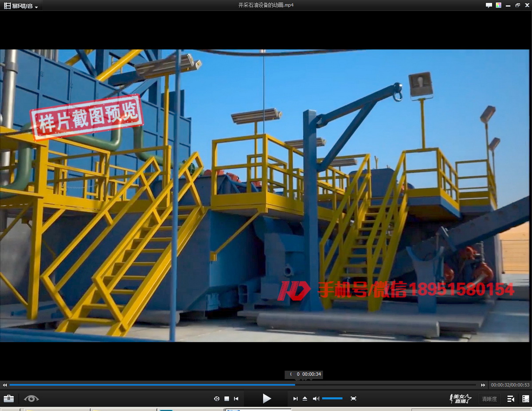
Task: Click the eject/open file icon
Action: pyautogui.click(x=305, y=399)
